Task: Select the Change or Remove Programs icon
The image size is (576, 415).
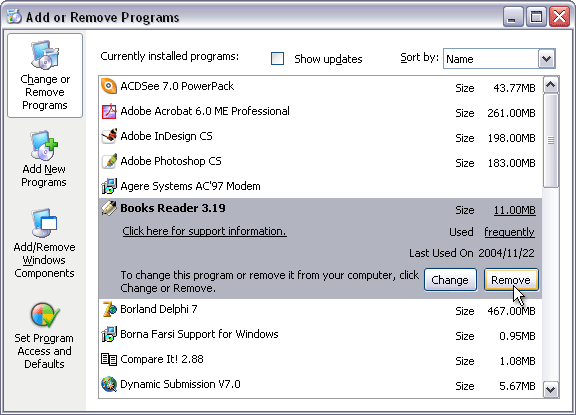Action: tap(45, 55)
